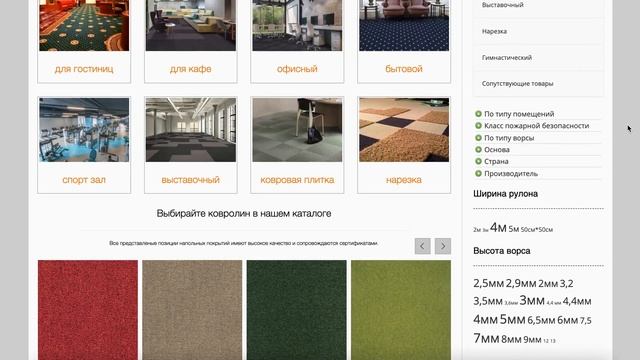Expand the 'Основа' filter section
Screen dimensions: 640x360
point(492,150)
